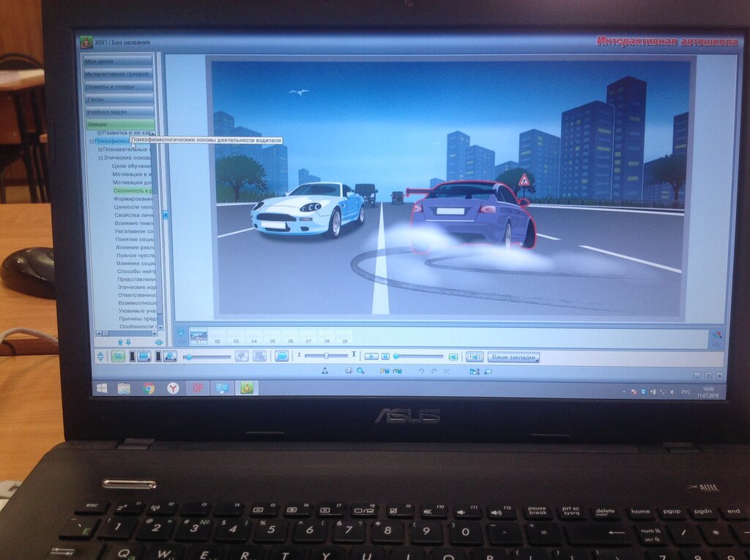Click the eraser tool in toolbar

point(242,356)
